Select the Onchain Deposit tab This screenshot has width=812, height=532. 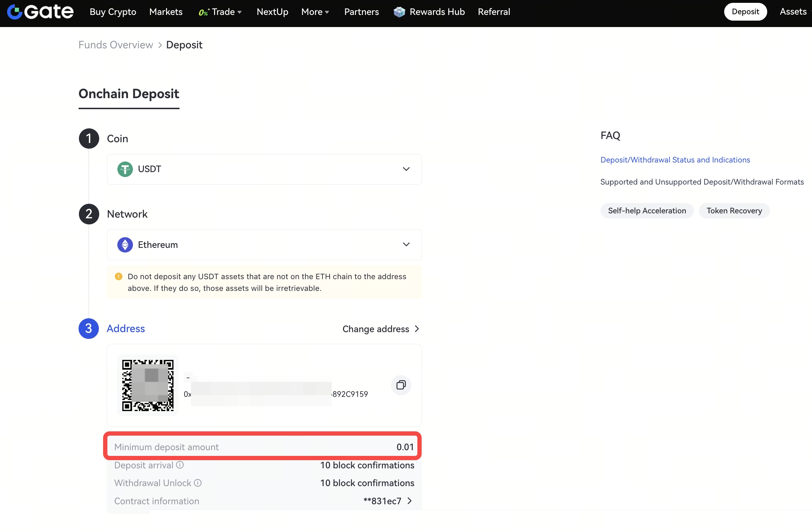[x=129, y=94]
